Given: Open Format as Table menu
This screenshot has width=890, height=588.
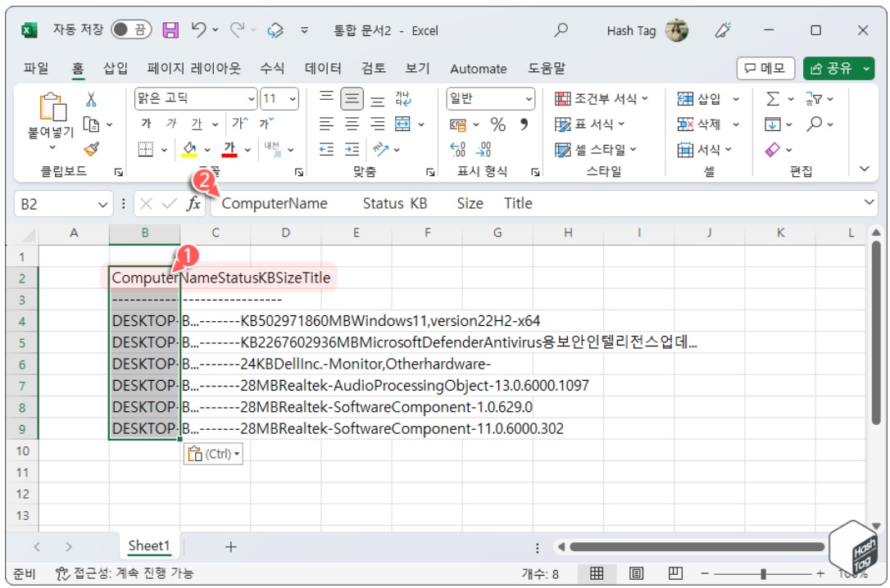Looking at the screenshot, I should coord(590,124).
